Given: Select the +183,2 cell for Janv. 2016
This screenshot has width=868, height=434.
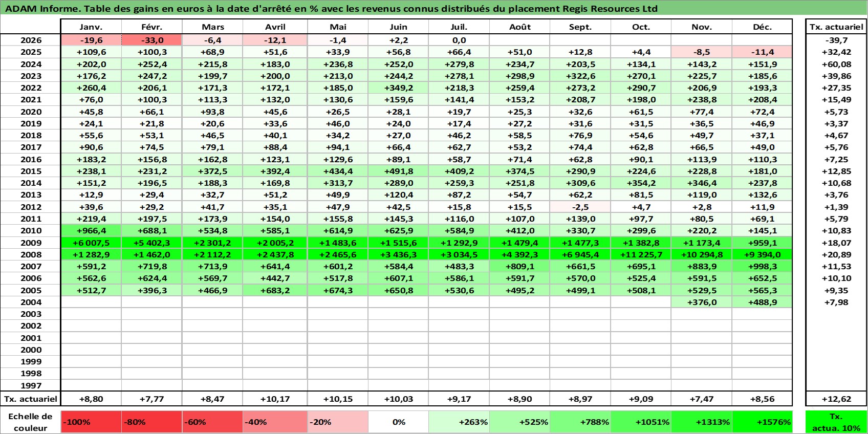Looking at the screenshot, I should pos(91,159).
